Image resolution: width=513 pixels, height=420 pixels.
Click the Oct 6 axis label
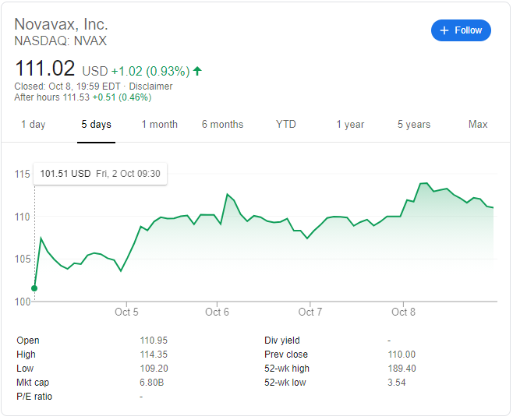[x=217, y=312]
